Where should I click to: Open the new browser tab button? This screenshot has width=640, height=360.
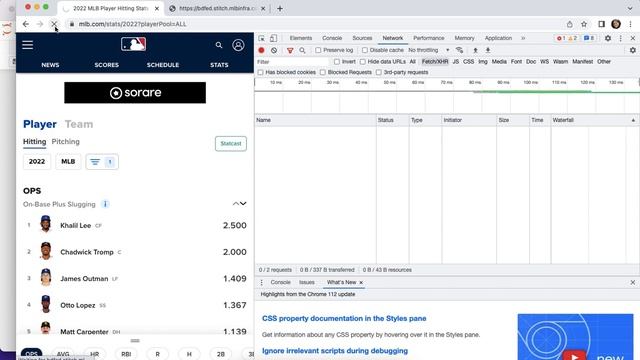click(280, 8)
